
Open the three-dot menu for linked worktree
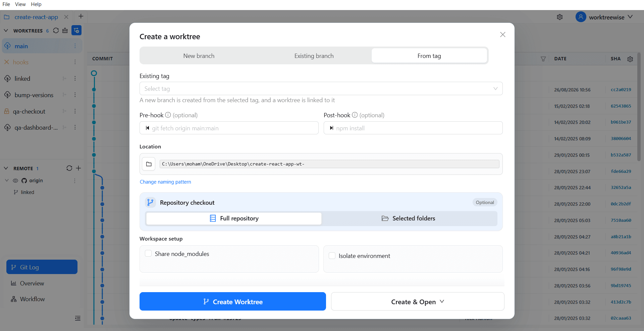[75, 78]
